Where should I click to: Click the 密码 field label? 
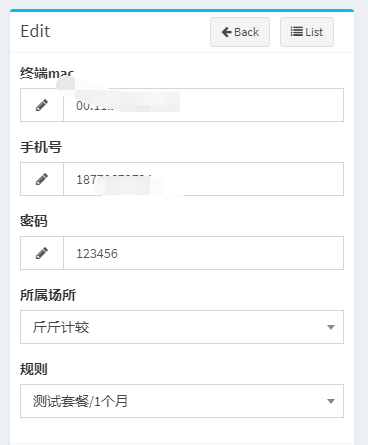pyautogui.click(x=34, y=221)
